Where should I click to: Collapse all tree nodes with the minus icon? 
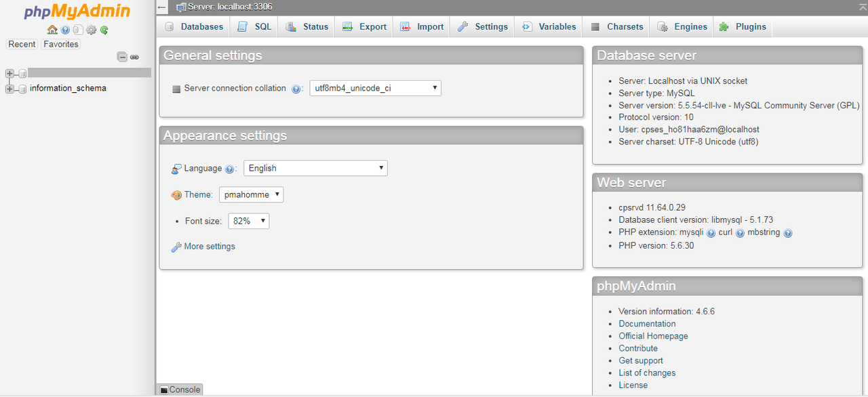[123, 57]
